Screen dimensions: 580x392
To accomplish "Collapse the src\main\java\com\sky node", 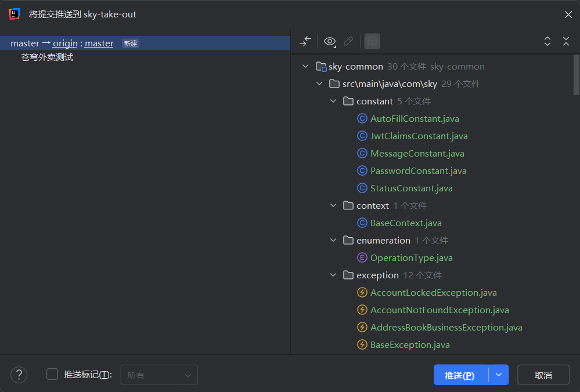I will [x=319, y=84].
